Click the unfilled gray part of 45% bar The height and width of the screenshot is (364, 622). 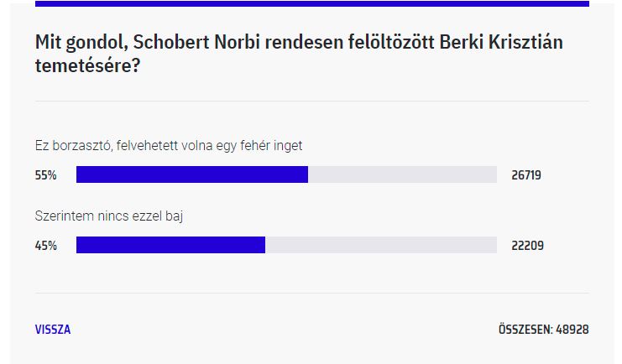(x=381, y=245)
